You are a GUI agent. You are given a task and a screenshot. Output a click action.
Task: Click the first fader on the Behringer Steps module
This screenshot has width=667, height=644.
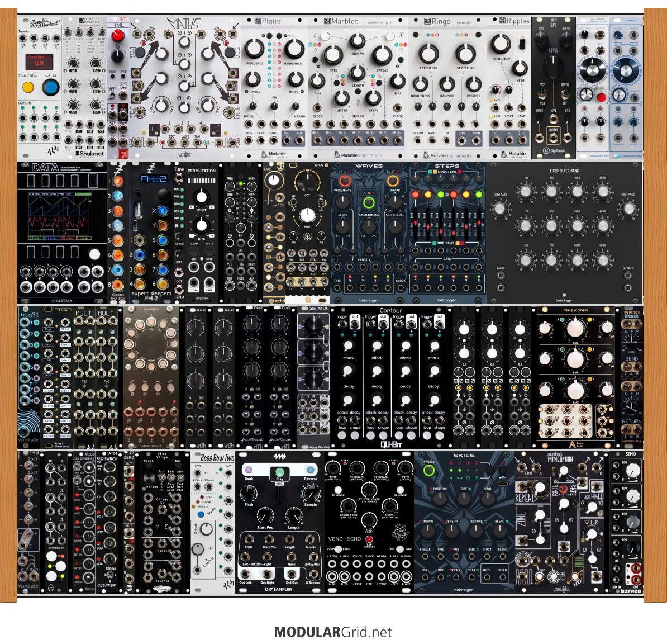click(x=416, y=224)
